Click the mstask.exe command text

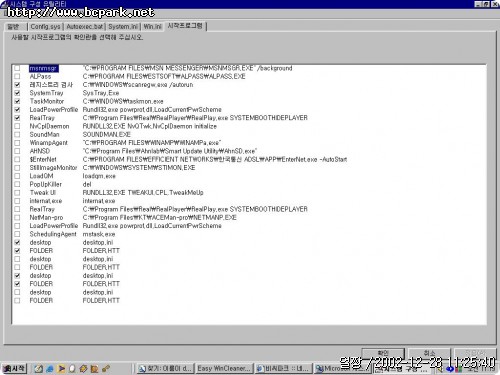(x=99, y=234)
